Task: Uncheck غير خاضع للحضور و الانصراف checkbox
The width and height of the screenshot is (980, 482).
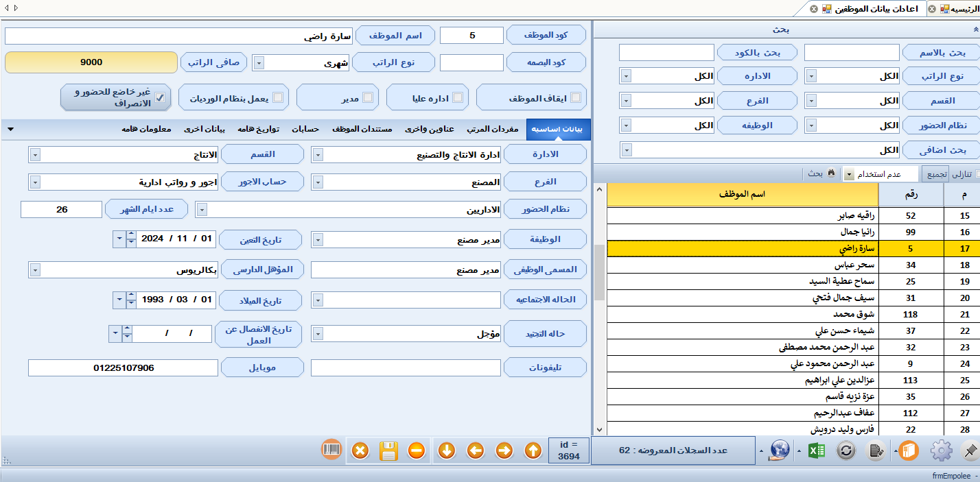Action: point(160,97)
